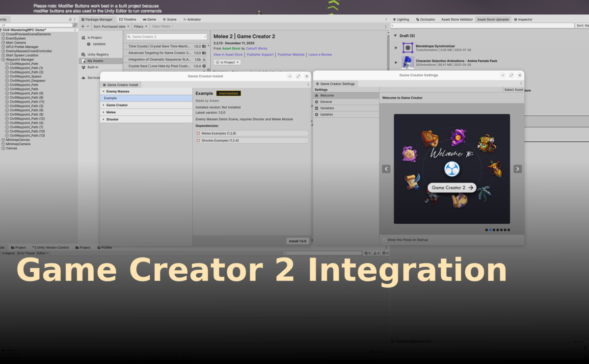Select the Melee.Examples dependency radio circle
This screenshot has height=364, width=589.
click(x=198, y=133)
